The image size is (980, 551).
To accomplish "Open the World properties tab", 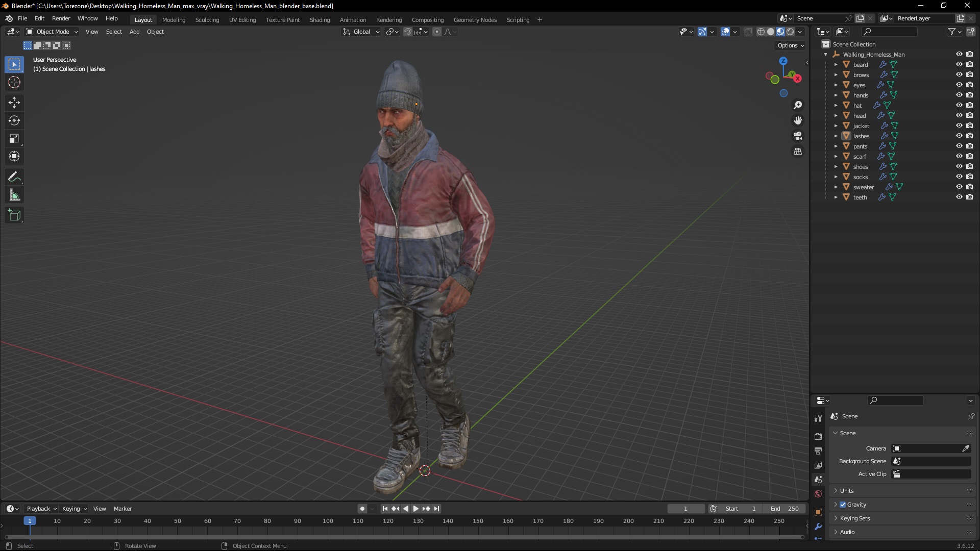I will [x=818, y=494].
